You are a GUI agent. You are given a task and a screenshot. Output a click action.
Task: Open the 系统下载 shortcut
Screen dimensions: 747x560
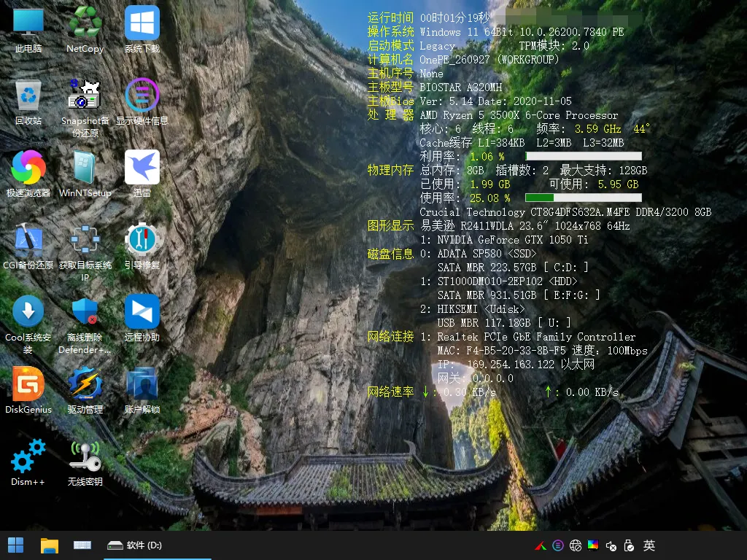(142, 29)
